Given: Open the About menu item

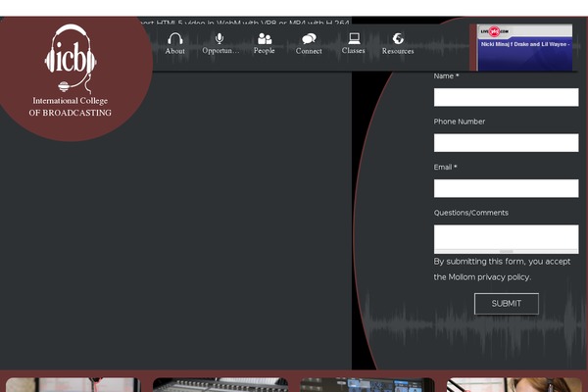Looking at the screenshot, I should tap(175, 51).
